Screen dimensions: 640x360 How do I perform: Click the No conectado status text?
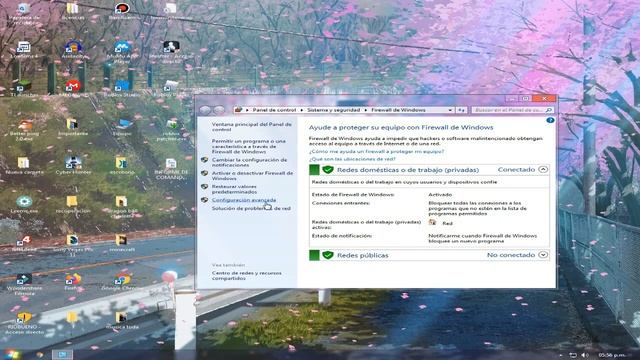[x=511, y=255]
